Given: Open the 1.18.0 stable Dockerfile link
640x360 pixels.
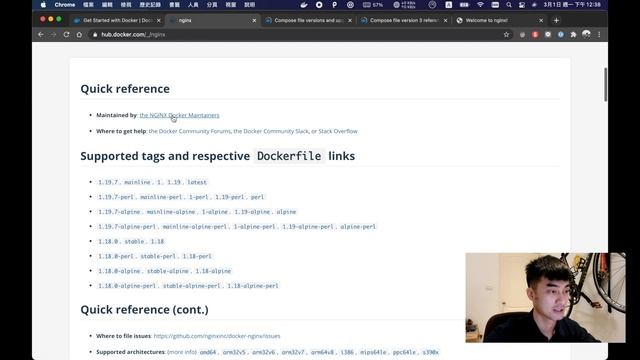Looking at the screenshot, I should tap(131, 242).
